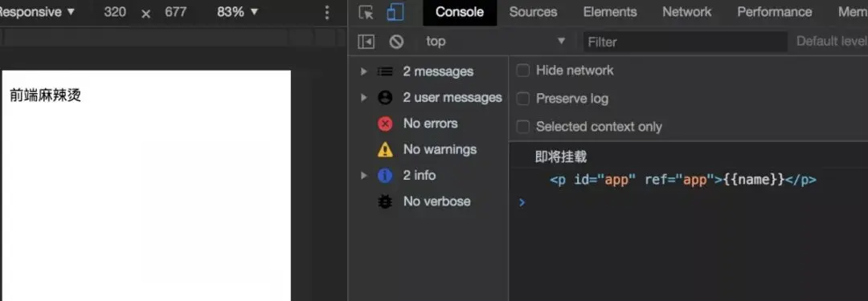Select the No warnings sidebar item
This screenshot has height=301, width=868.
(440, 149)
